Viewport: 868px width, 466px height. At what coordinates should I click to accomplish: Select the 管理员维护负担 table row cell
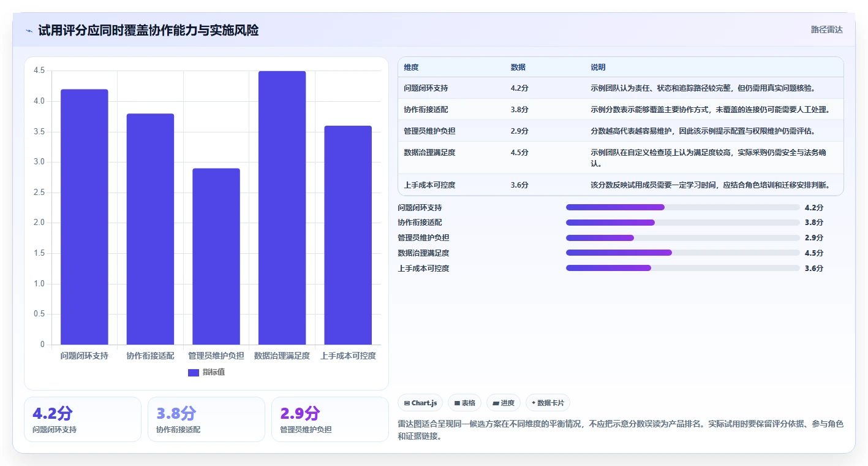(429, 131)
